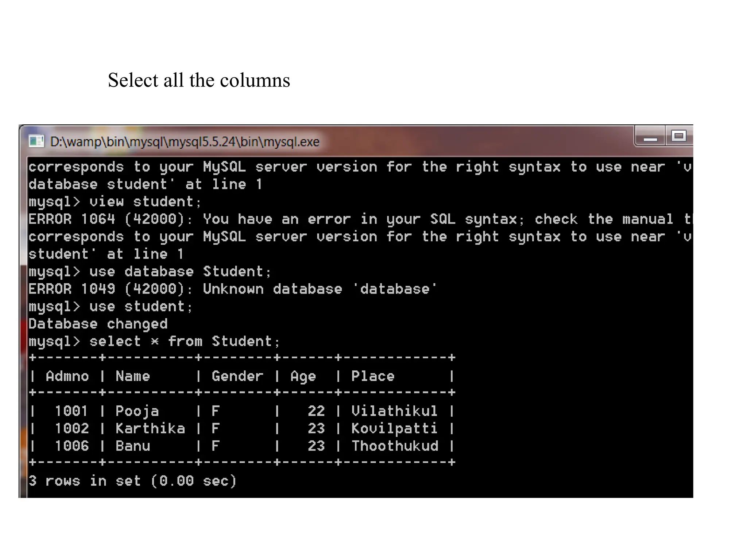Click the Name column header
The image size is (747, 560).
point(133,376)
